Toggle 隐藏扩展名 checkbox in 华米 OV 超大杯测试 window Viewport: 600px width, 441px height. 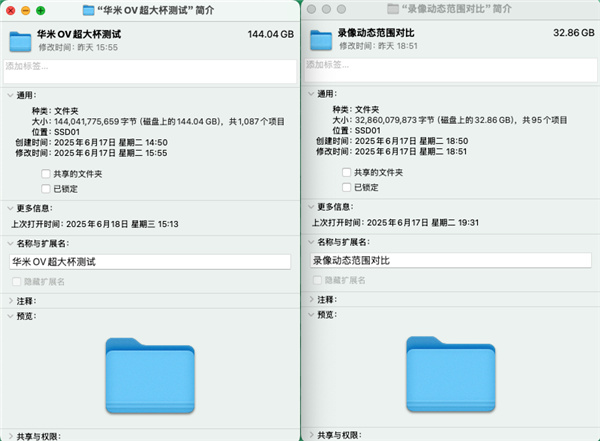16,282
